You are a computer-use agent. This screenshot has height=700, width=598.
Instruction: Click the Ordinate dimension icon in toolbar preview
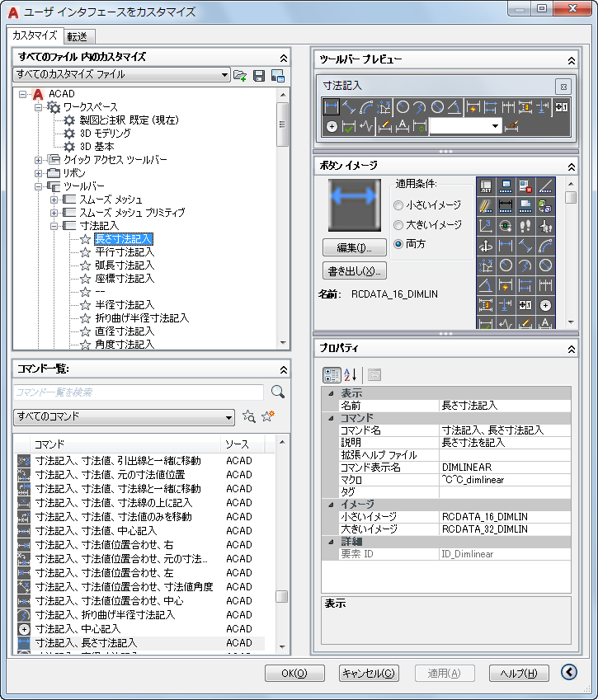coord(384,107)
